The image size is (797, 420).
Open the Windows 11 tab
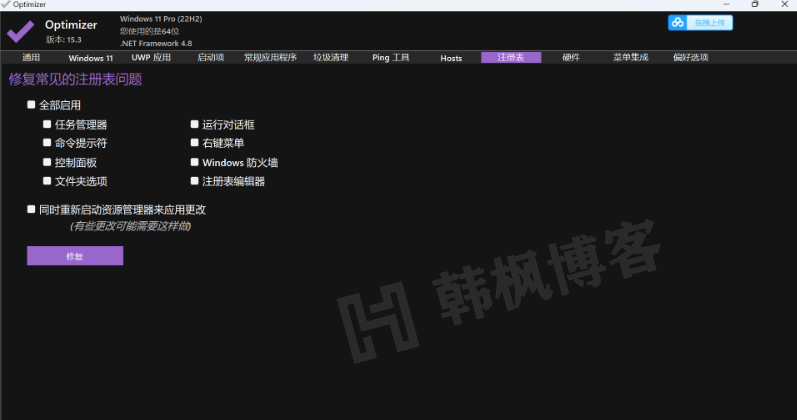click(x=90, y=58)
